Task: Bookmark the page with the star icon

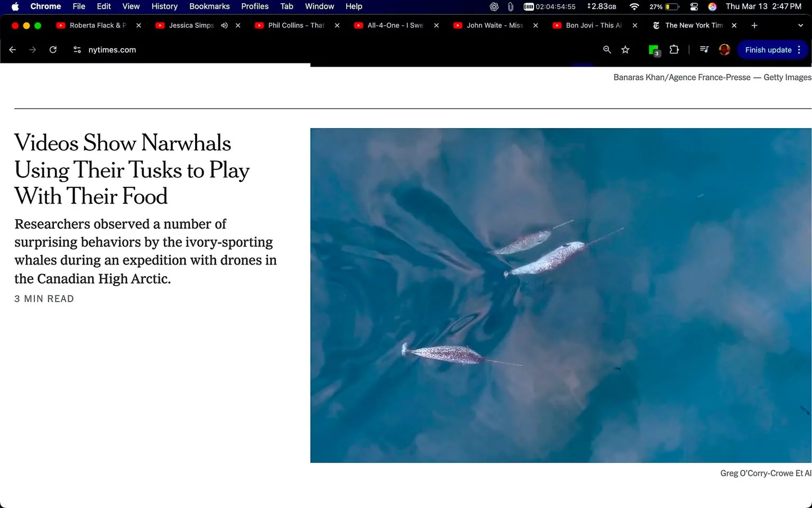Action: point(625,49)
